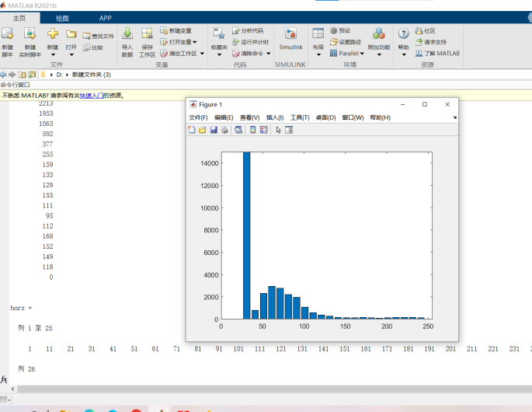The image size is (532, 412).
Task: Click the 分析代码 (Analyze Code) button
Action: tap(248, 30)
